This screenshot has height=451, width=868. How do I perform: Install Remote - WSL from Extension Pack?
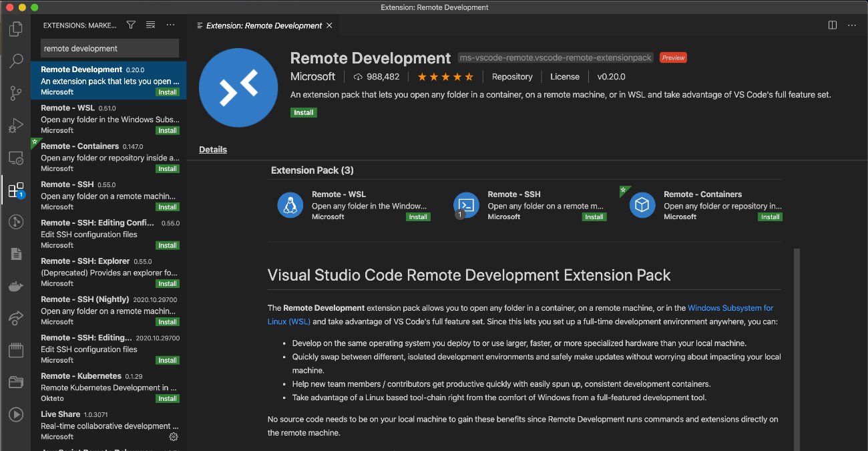pyautogui.click(x=418, y=216)
